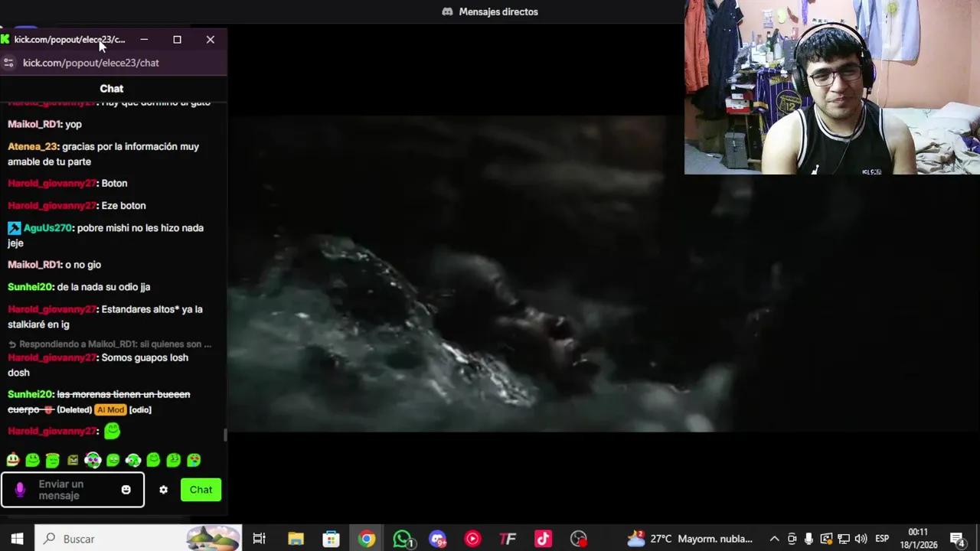Open Discord from taskbar
Viewport: 980px width, 551px height.
[x=437, y=539]
